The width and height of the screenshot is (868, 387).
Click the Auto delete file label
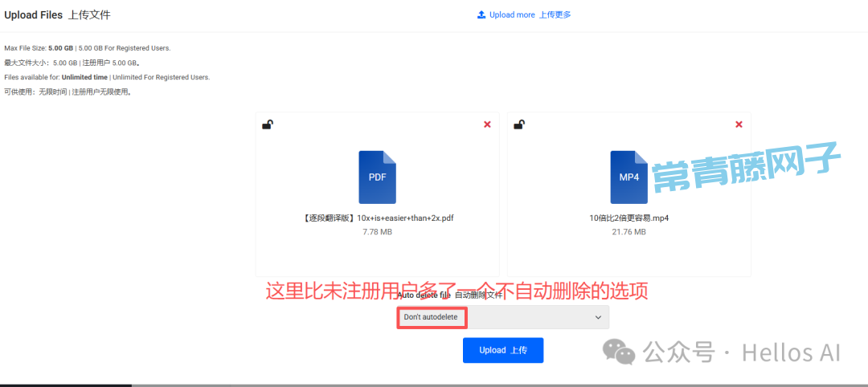pyautogui.click(x=424, y=295)
